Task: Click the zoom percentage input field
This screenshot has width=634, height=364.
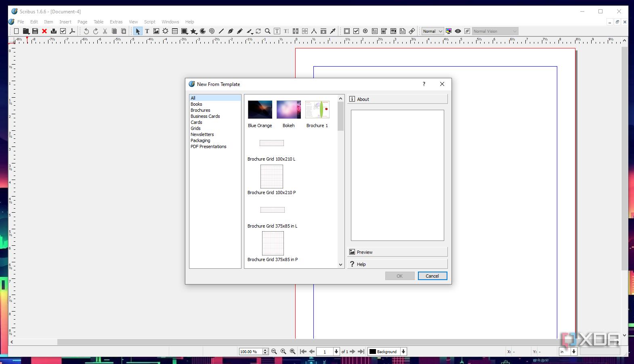Action: tap(251, 351)
